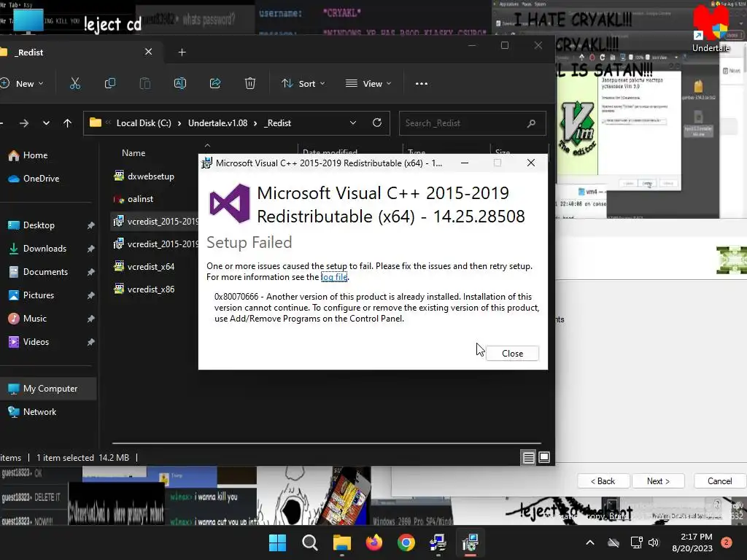Open File Explorer from the taskbar

pos(341,542)
